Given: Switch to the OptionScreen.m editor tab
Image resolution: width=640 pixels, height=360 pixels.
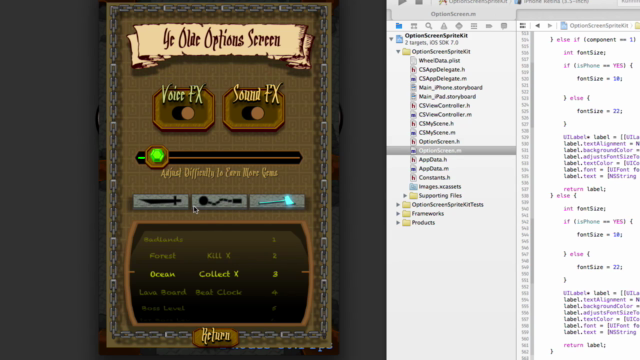Looking at the screenshot, I should (453, 14).
